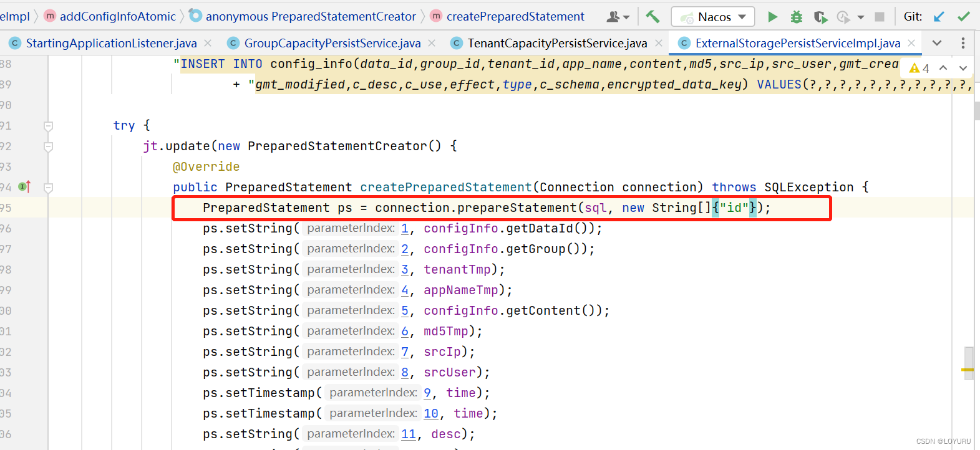This screenshot has height=450, width=980.
Task: Open the user account icon menu
Action: pyautogui.click(x=618, y=17)
